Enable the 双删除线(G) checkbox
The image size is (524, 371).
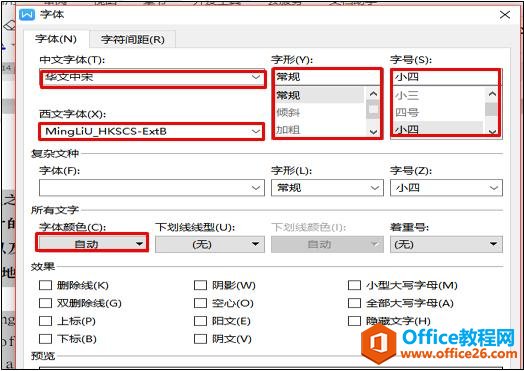pyautogui.click(x=45, y=303)
